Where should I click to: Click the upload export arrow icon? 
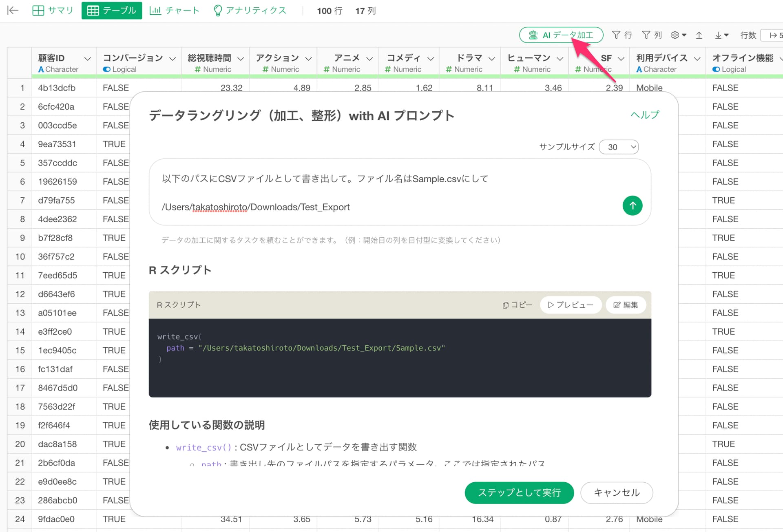tap(699, 35)
